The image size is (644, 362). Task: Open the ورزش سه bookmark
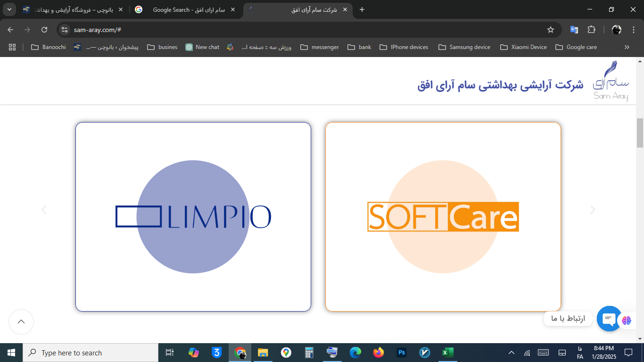click(x=260, y=47)
